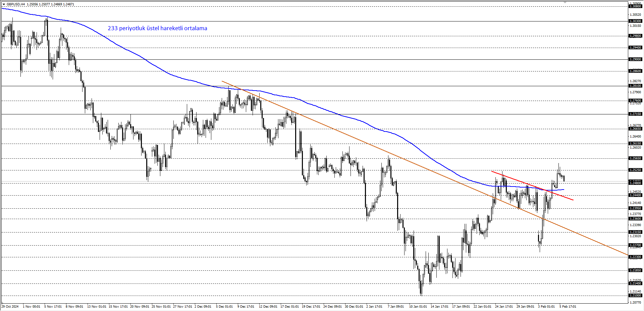Click the 1.28270 price scale value

[x=636, y=81]
